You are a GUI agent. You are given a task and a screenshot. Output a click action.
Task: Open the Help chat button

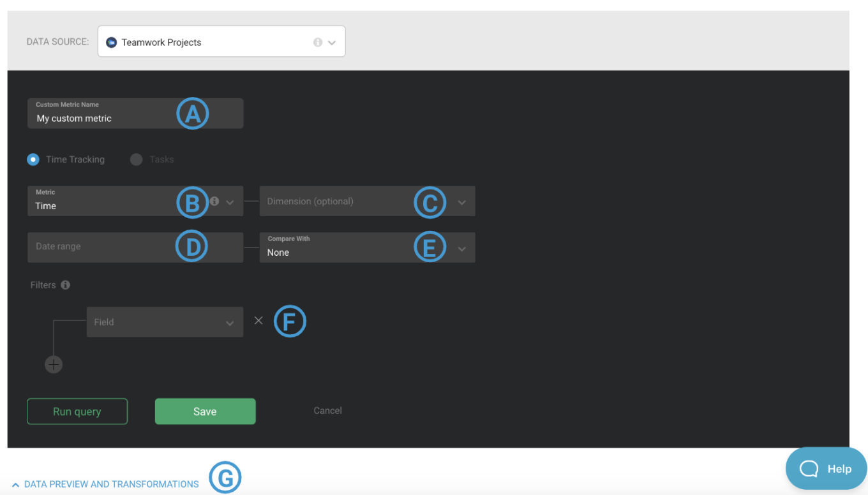coord(827,469)
